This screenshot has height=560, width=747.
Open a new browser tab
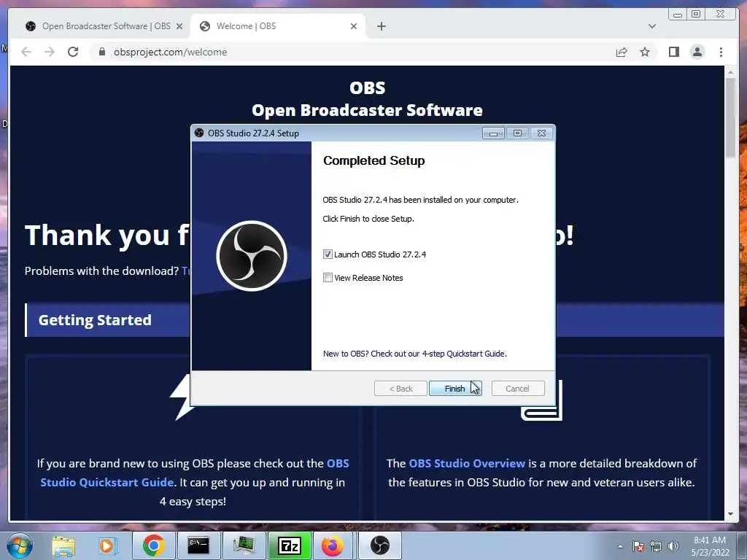381,27
